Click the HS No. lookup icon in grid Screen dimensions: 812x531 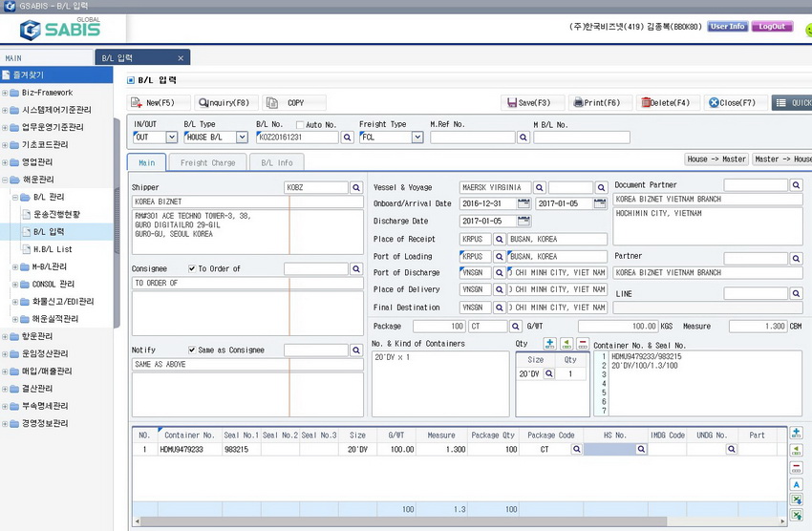coord(641,449)
